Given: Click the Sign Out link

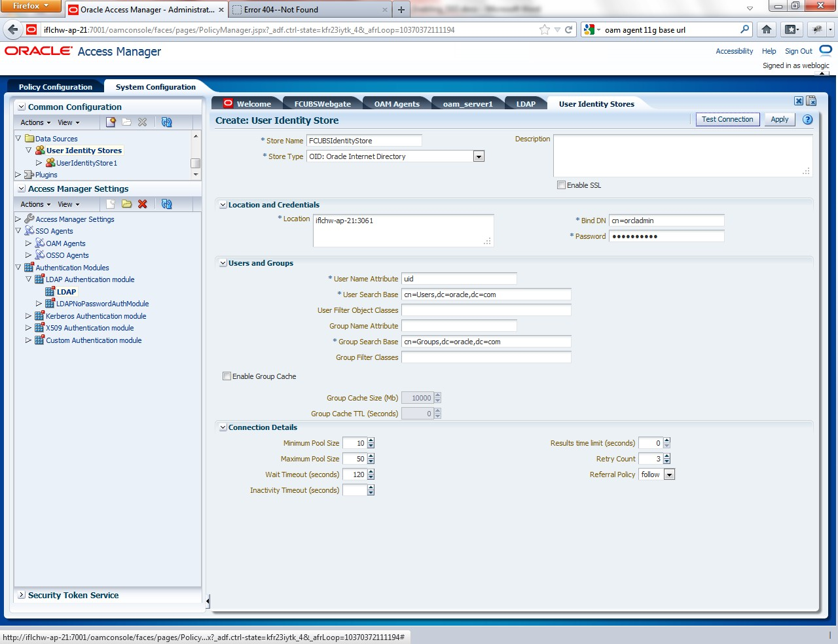Looking at the screenshot, I should 798,51.
